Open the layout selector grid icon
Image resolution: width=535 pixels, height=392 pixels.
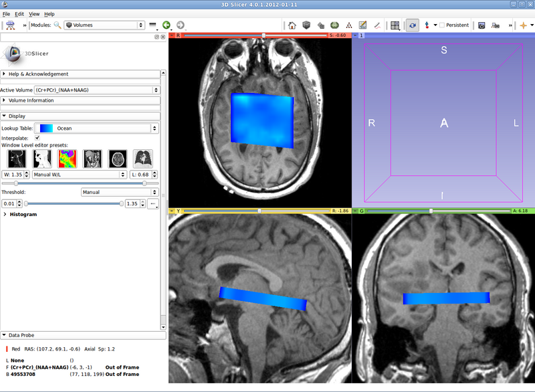(x=394, y=25)
